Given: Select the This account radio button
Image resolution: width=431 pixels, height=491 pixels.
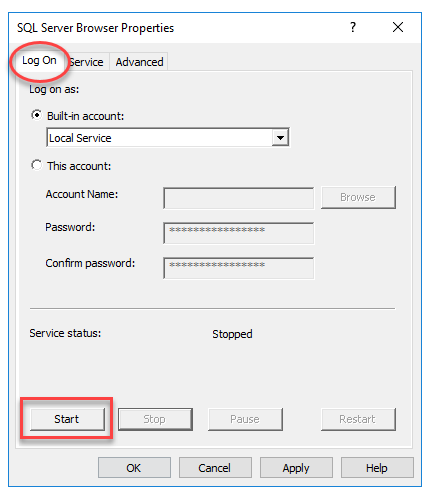Looking at the screenshot, I should [36, 165].
